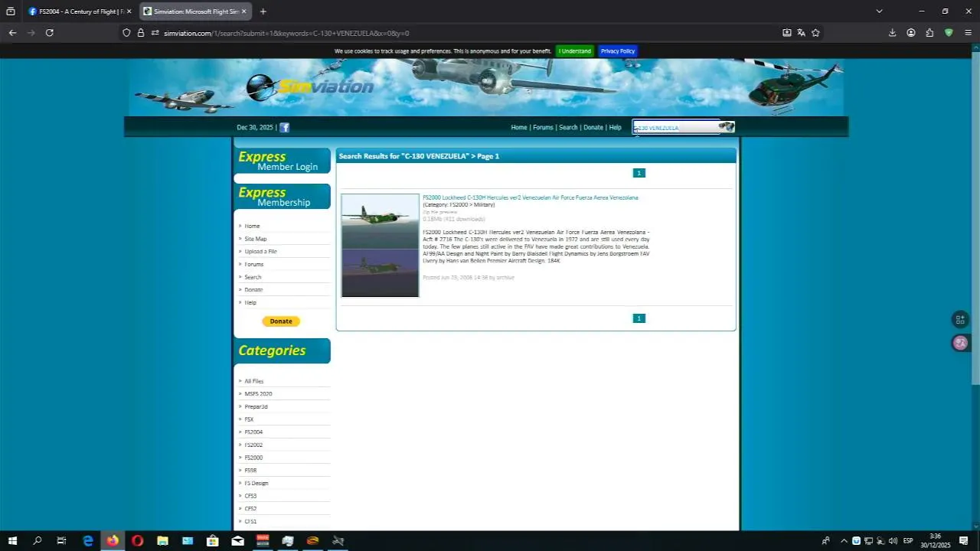The width and height of the screenshot is (980, 551).
Task: Open Home in the left sidebar
Action: [x=252, y=226]
